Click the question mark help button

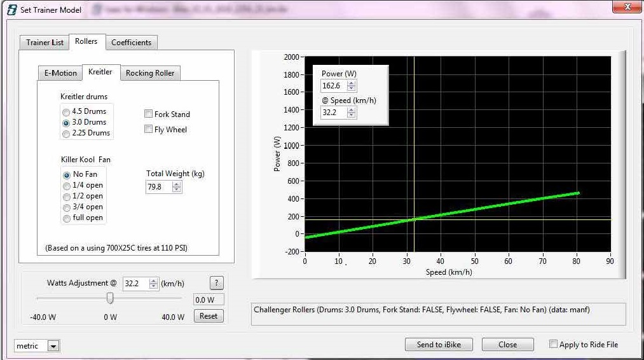[x=216, y=284]
